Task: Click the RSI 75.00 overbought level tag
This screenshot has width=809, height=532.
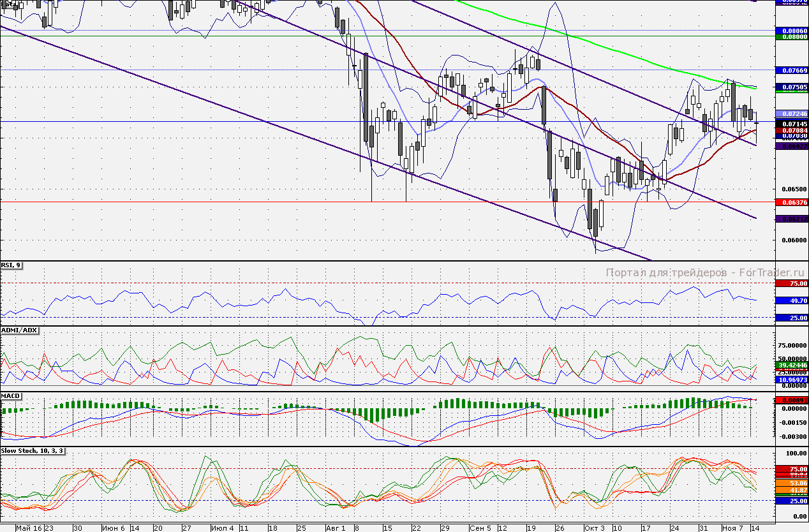Action: [792, 283]
